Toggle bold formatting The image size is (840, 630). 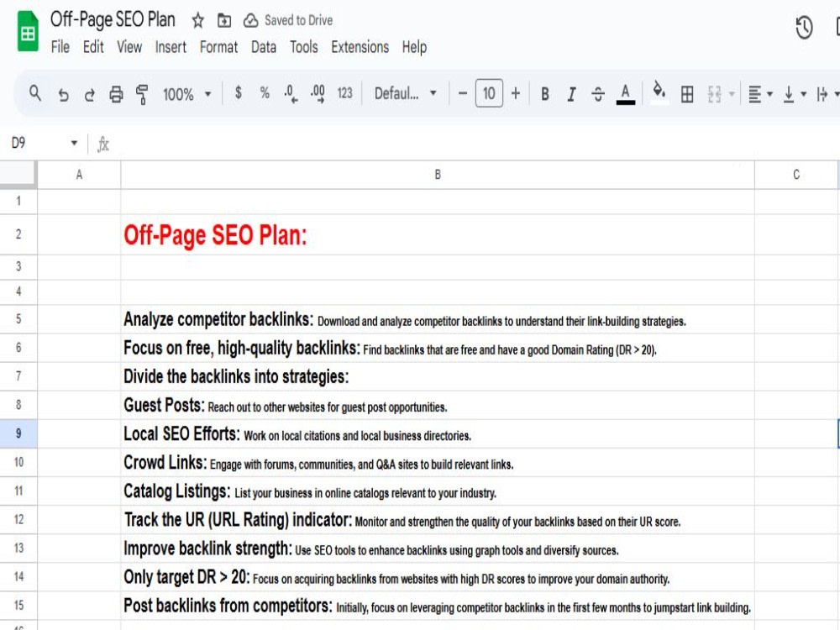click(x=545, y=94)
